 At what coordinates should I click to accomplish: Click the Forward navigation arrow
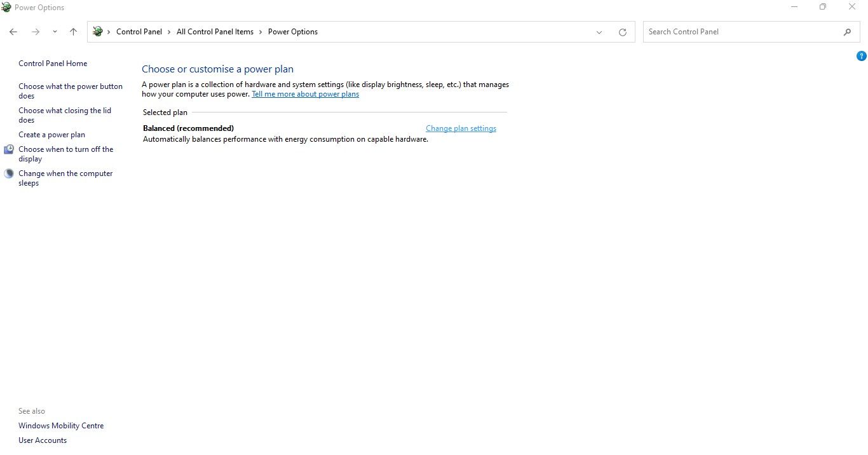(x=36, y=32)
